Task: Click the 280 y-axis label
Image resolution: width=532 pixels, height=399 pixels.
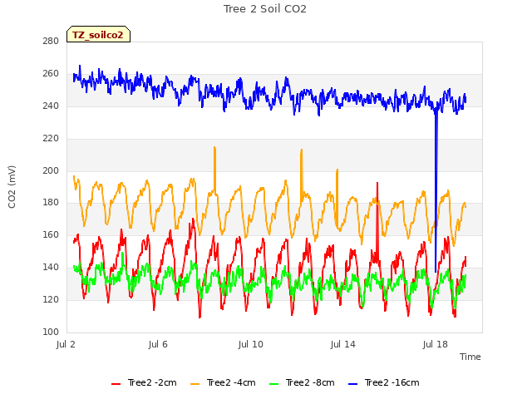Action: 51,41
